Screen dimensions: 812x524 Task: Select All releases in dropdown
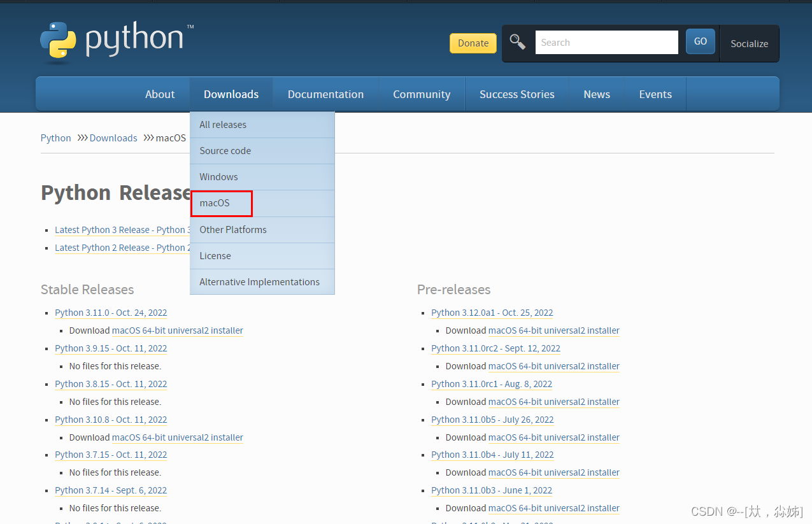coord(262,125)
